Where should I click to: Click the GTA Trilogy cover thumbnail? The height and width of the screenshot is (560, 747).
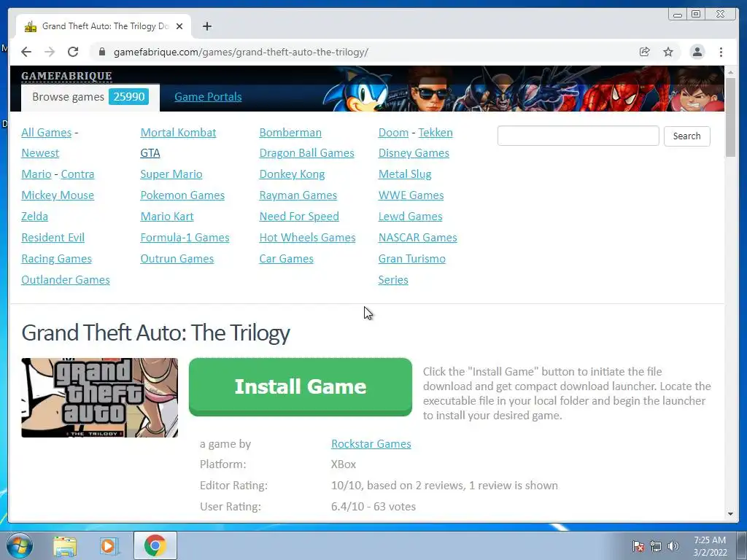point(99,397)
